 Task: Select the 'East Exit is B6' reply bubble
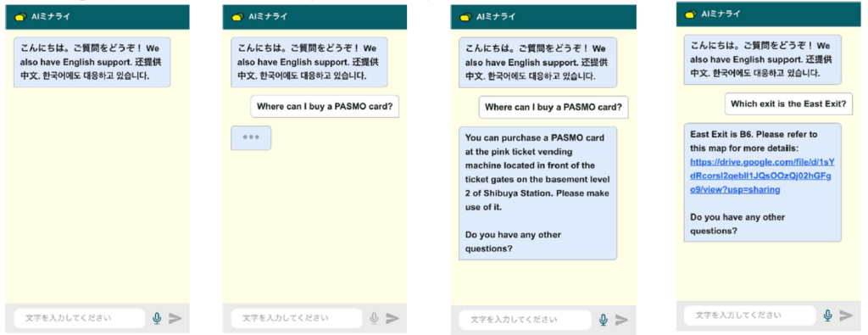click(x=762, y=182)
